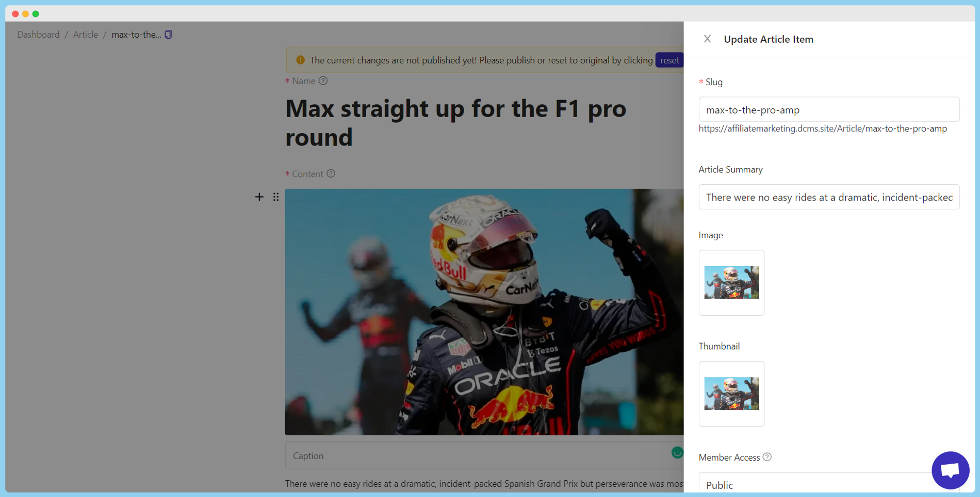Click the drag handle dots icon
Screen dimensions: 980x497
pyautogui.click(x=276, y=197)
